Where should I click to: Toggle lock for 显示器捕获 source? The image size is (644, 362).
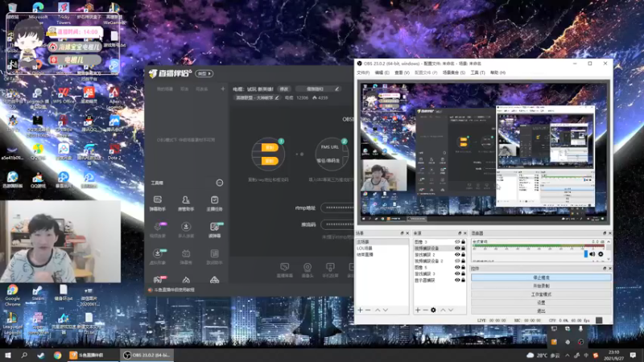point(463,280)
